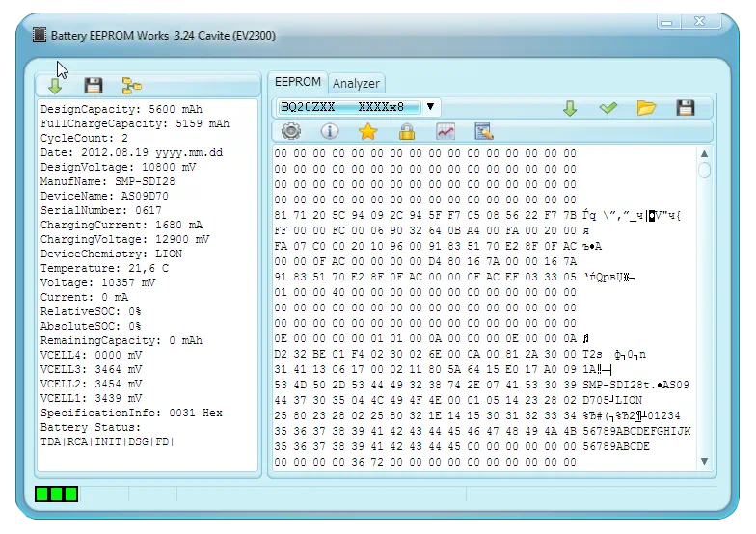This screenshot has height=534, width=756.
Task: Click the BQ20ZXX XXXXx8 chip field
Action: click(x=348, y=107)
